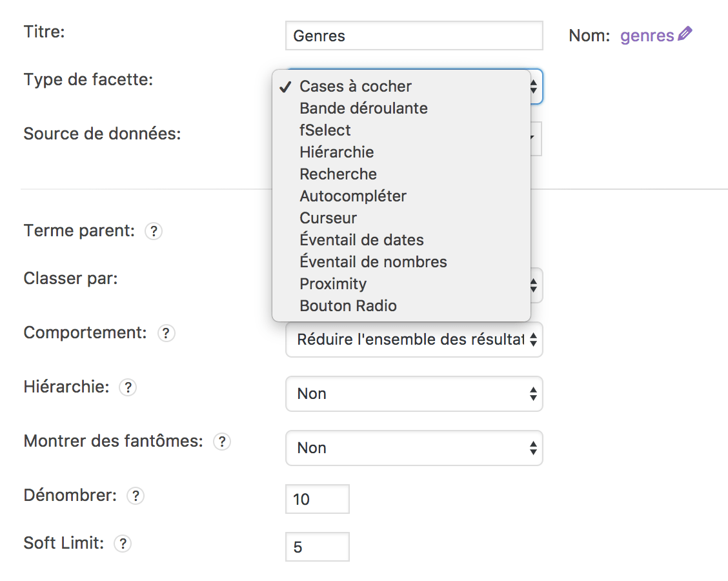The height and width of the screenshot is (581, 728).
Task: Open the Montrer des fantômes dropdown
Action: [x=413, y=448]
